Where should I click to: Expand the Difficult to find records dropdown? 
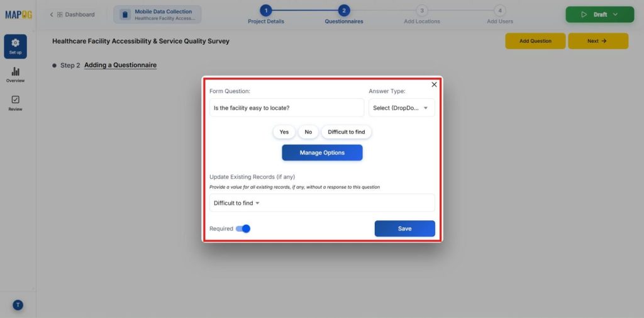(x=322, y=203)
